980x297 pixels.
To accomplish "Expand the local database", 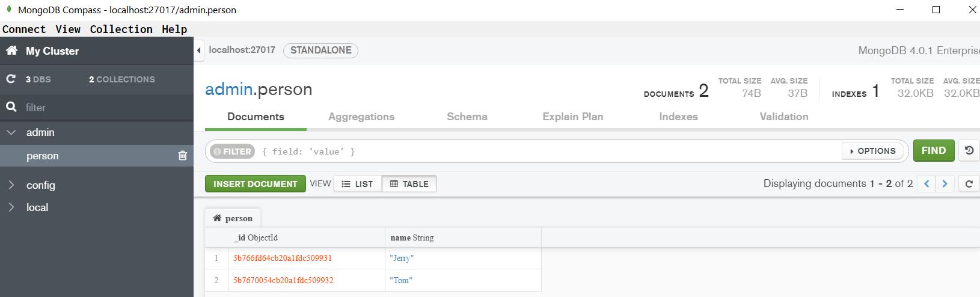I will 11,207.
